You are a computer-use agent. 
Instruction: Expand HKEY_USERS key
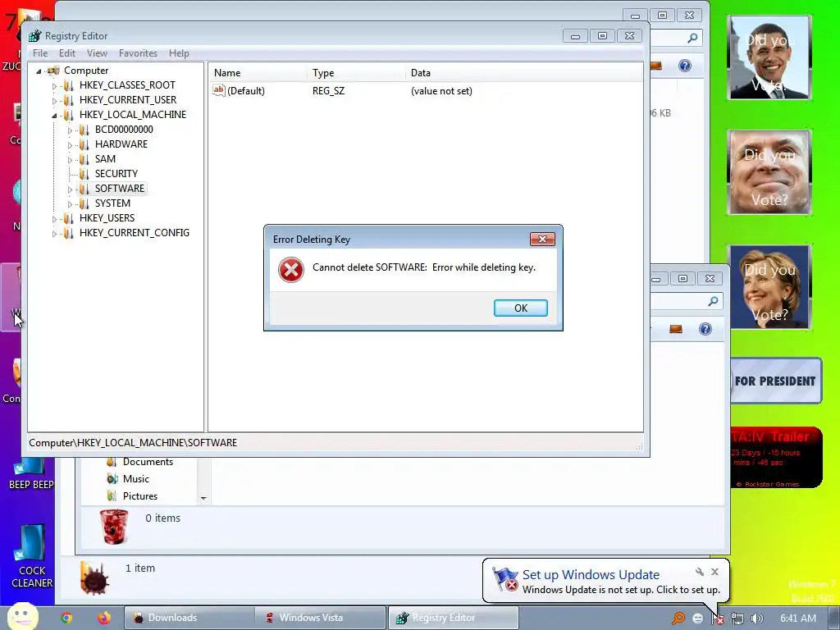click(x=54, y=218)
